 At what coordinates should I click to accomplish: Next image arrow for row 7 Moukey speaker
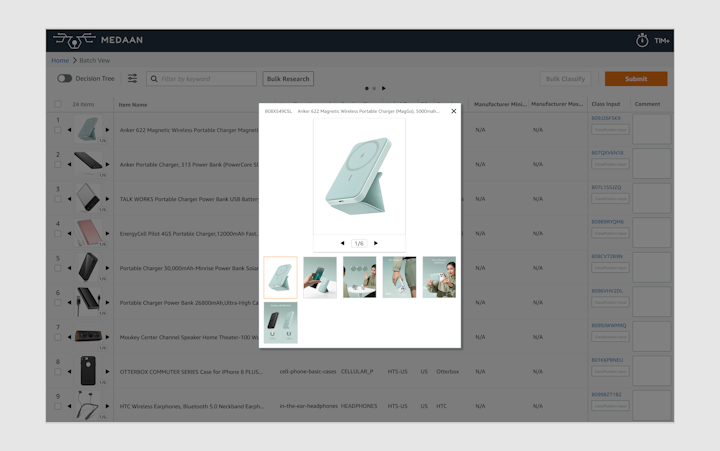[x=107, y=337]
